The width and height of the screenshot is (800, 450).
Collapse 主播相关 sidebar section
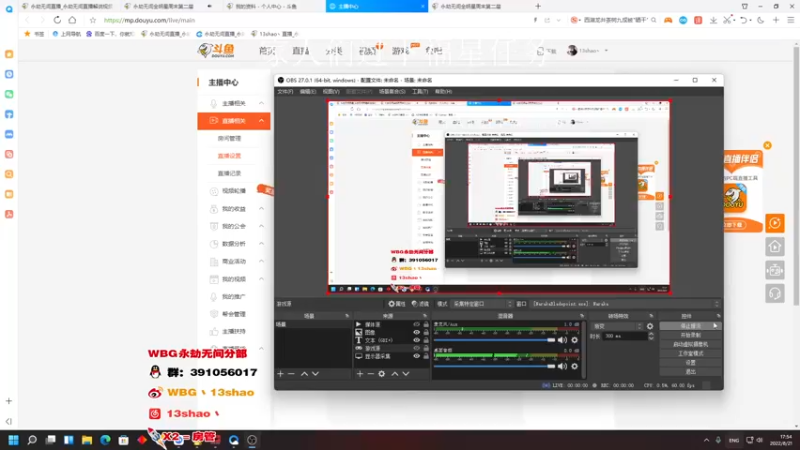261,103
